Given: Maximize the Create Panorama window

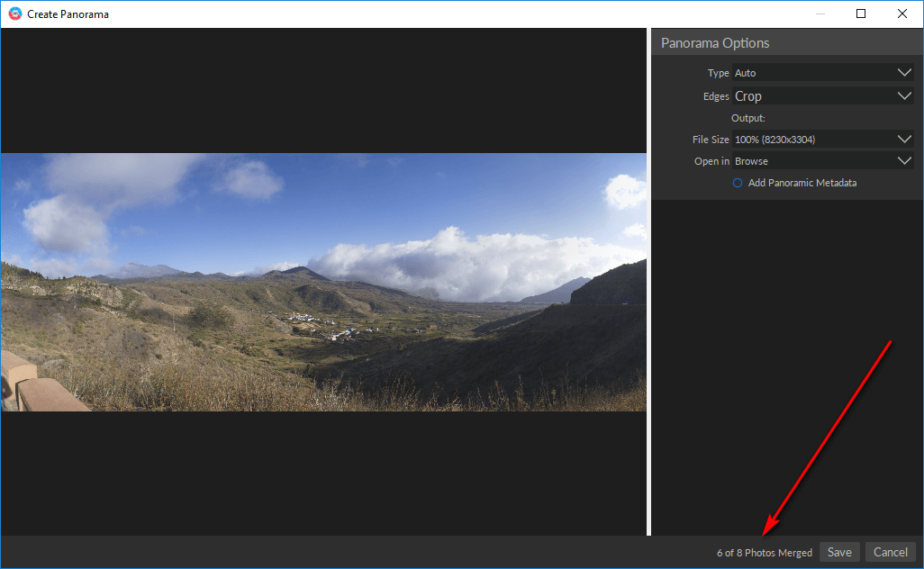Looking at the screenshot, I should [861, 14].
